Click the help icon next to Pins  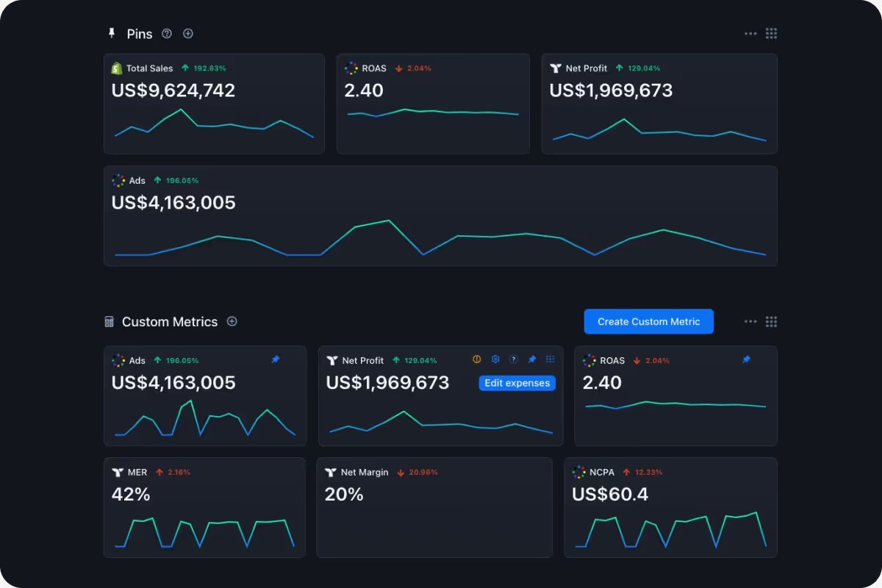[167, 34]
